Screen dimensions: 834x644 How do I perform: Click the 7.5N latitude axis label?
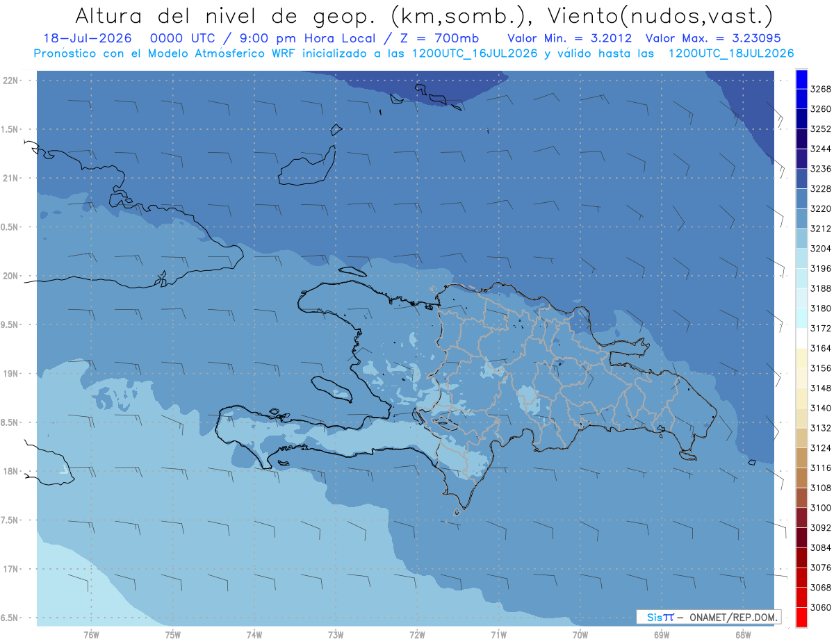click(x=10, y=520)
